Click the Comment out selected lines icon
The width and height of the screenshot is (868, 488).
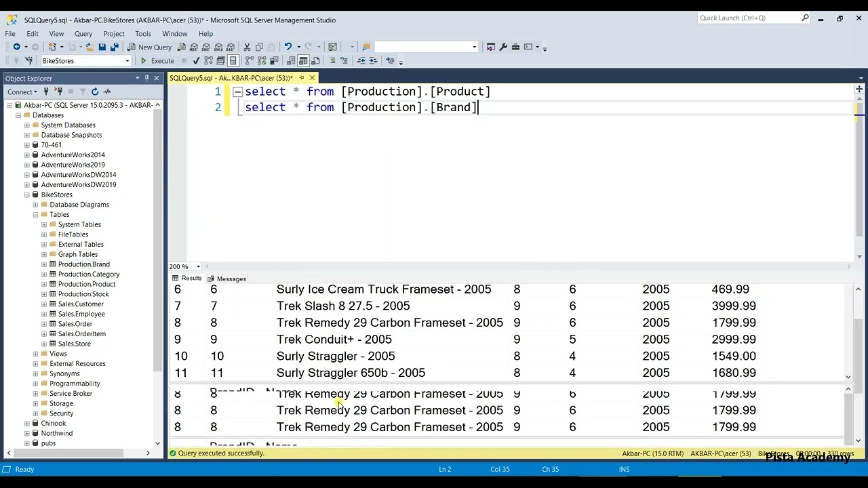pyautogui.click(x=332, y=60)
